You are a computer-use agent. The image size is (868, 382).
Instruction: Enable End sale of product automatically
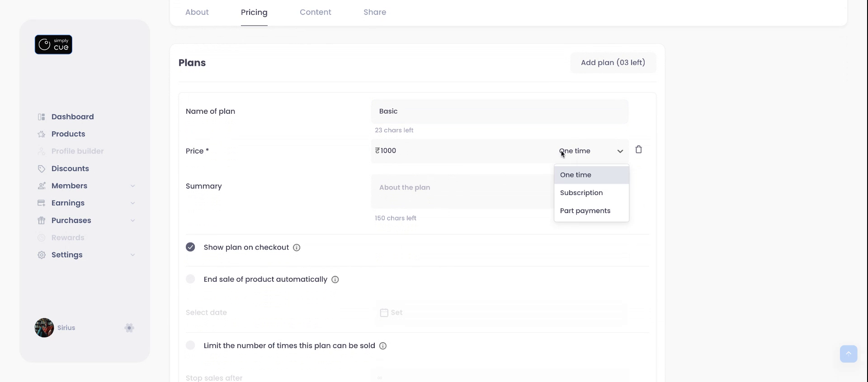190,280
